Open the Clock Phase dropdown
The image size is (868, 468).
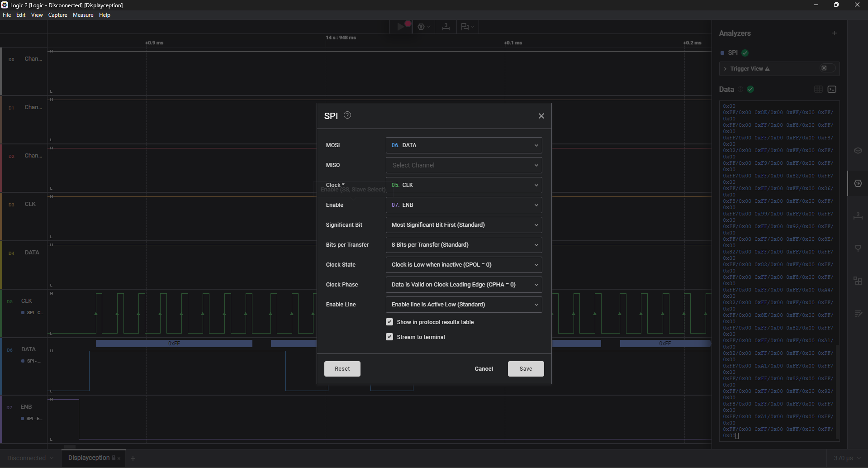[464, 285]
